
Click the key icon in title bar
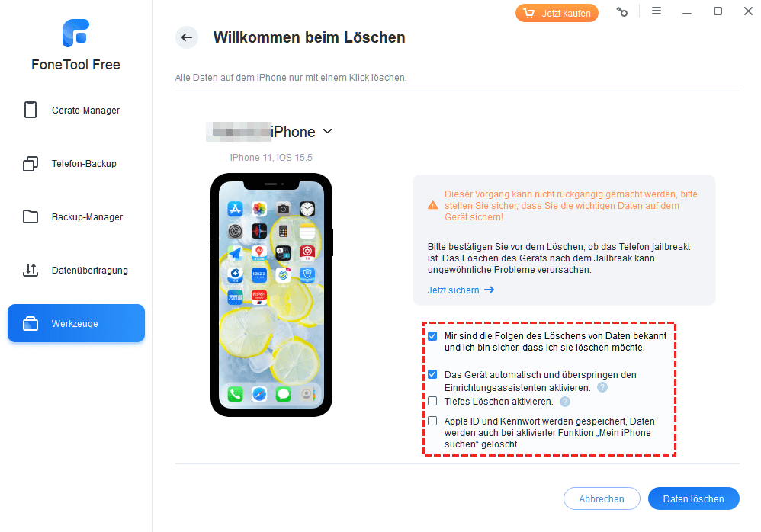pos(622,11)
